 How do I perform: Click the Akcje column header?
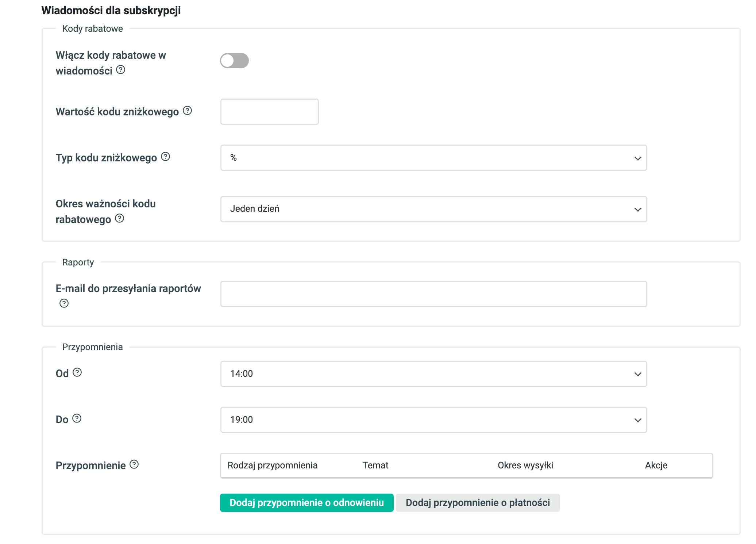[x=656, y=466]
